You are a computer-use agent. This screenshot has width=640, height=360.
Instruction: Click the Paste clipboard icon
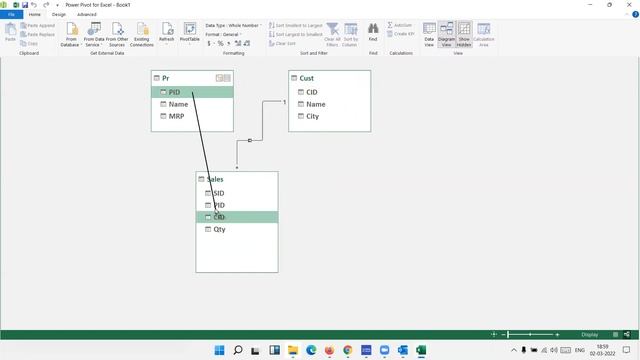[x=10, y=32]
